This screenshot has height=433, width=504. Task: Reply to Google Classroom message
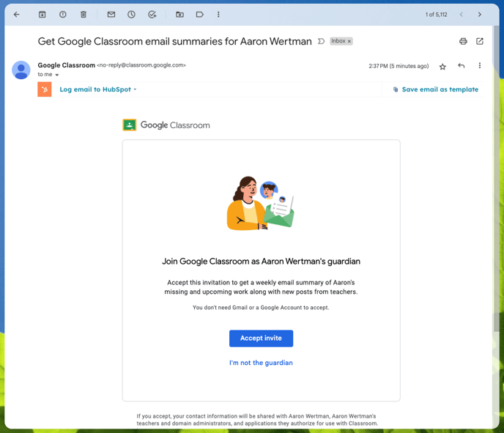[x=462, y=66]
